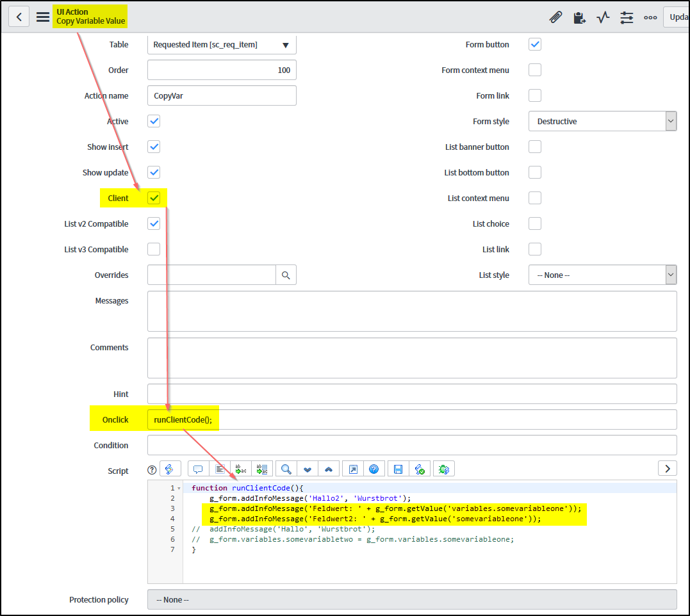Click into the Messages text area
690x616 pixels.
(x=412, y=311)
